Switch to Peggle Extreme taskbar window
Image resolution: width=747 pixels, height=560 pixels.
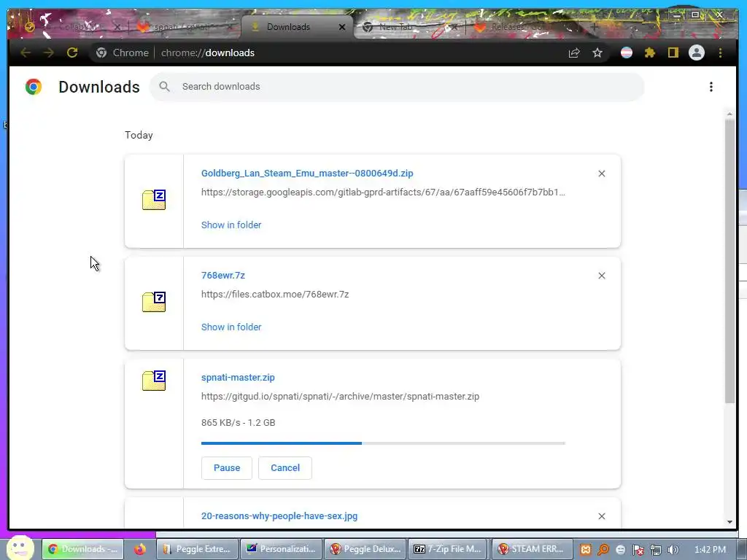tap(197, 549)
